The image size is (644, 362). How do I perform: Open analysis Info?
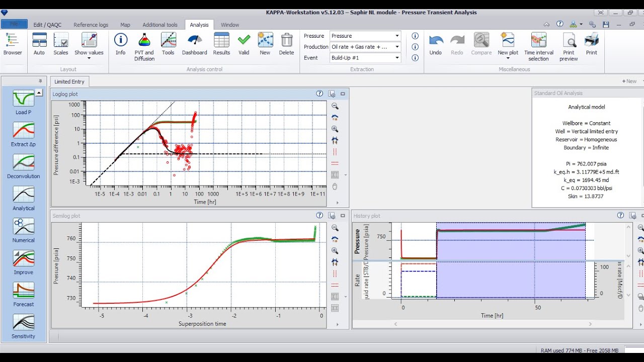click(x=120, y=40)
